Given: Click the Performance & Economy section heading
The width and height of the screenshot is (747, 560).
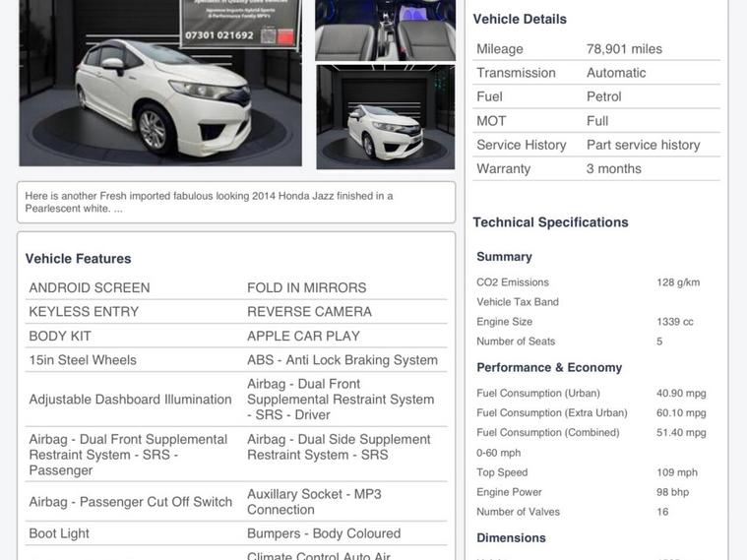Looking at the screenshot, I should tap(549, 367).
